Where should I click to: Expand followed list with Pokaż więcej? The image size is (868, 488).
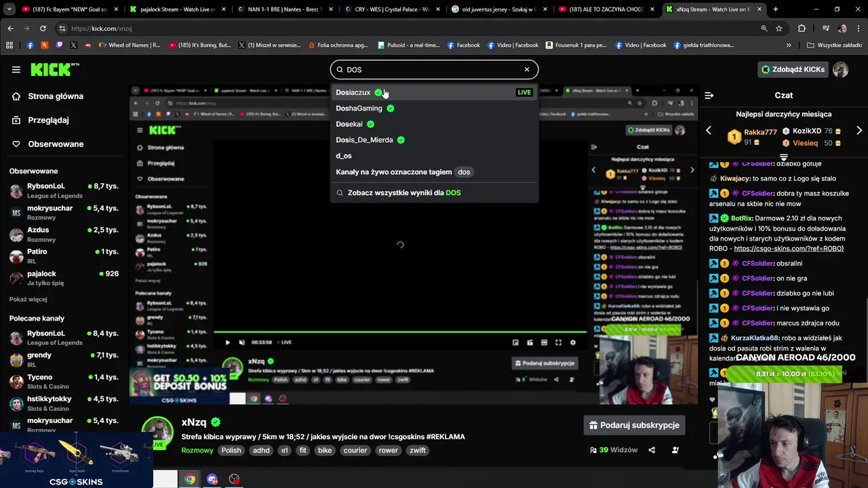tap(28, 299)
